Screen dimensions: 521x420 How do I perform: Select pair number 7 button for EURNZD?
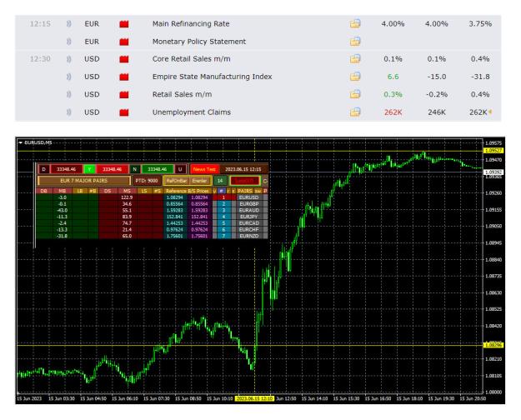[223, 236]
